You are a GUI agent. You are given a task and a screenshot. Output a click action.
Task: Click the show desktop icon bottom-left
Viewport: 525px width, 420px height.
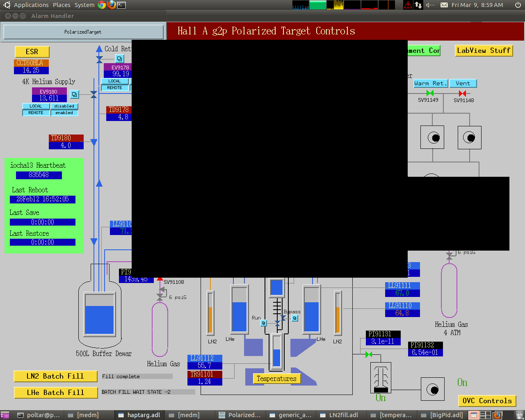tap(5, 415)
